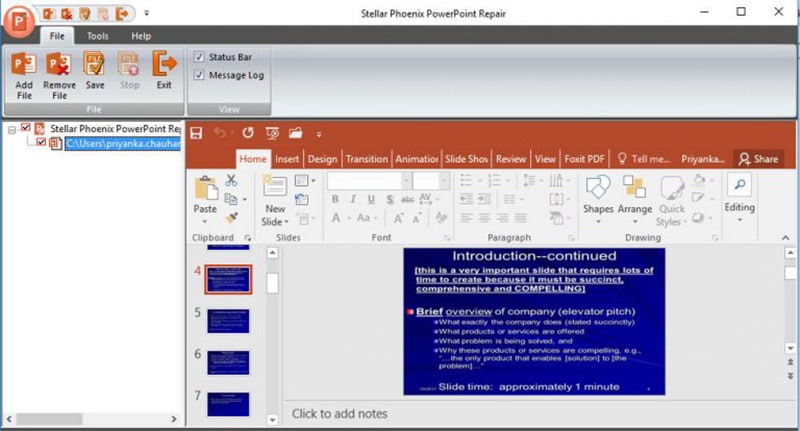Switch to the Design tab
The width and height of the screenshot is (800, 431).
pos(322,159)
